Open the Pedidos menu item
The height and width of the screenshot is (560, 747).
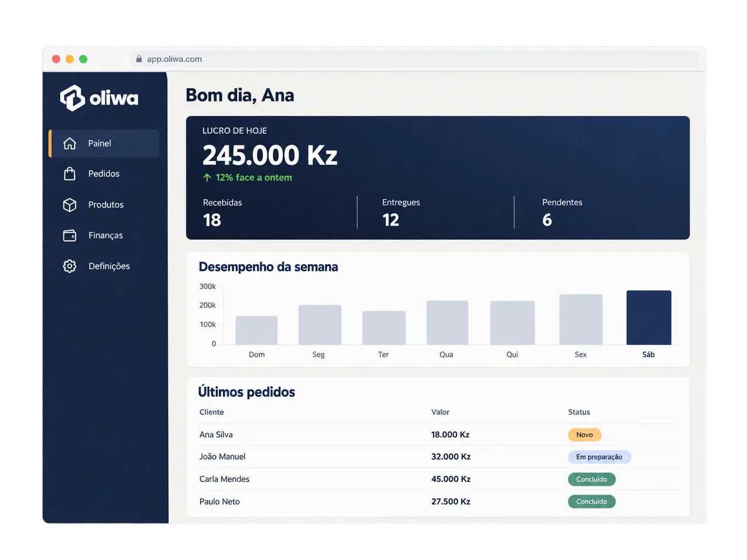[104, 174]
